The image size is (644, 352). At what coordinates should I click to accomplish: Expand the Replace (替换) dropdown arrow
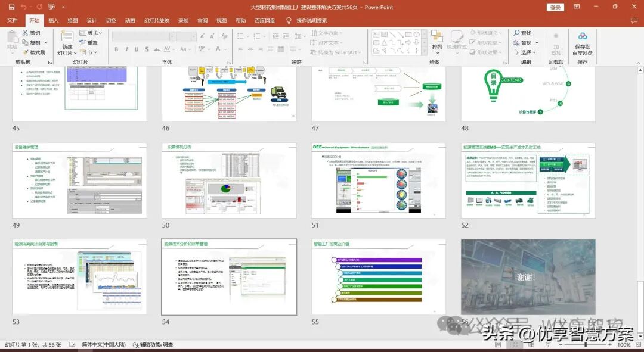pos(537,43)
